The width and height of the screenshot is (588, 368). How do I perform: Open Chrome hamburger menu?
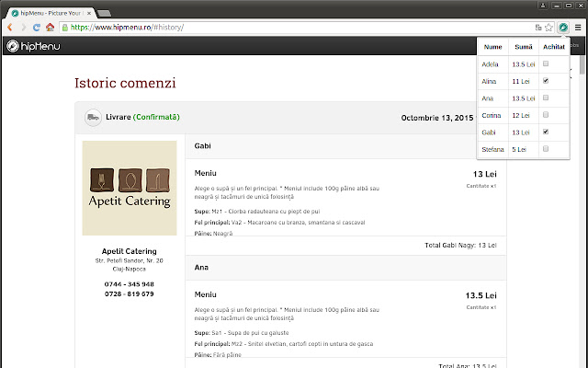578,27
